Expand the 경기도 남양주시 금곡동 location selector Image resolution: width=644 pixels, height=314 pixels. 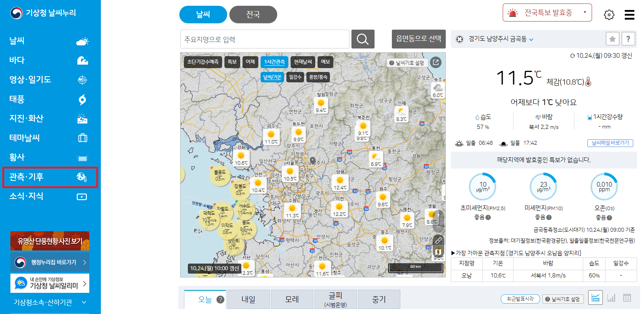click(x=501, y=39)
